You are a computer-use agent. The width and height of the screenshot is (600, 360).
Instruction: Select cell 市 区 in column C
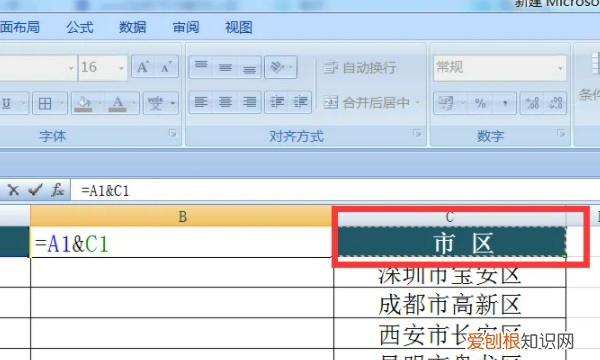click(450, 243)
